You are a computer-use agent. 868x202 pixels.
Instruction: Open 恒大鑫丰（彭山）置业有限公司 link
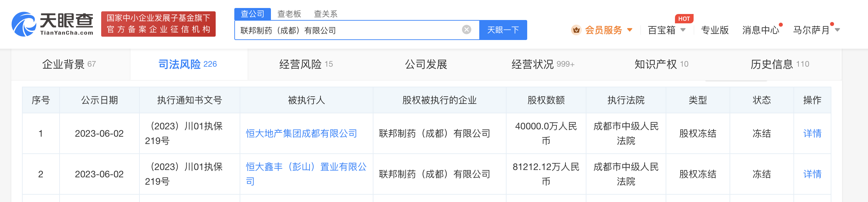[306, 167]
